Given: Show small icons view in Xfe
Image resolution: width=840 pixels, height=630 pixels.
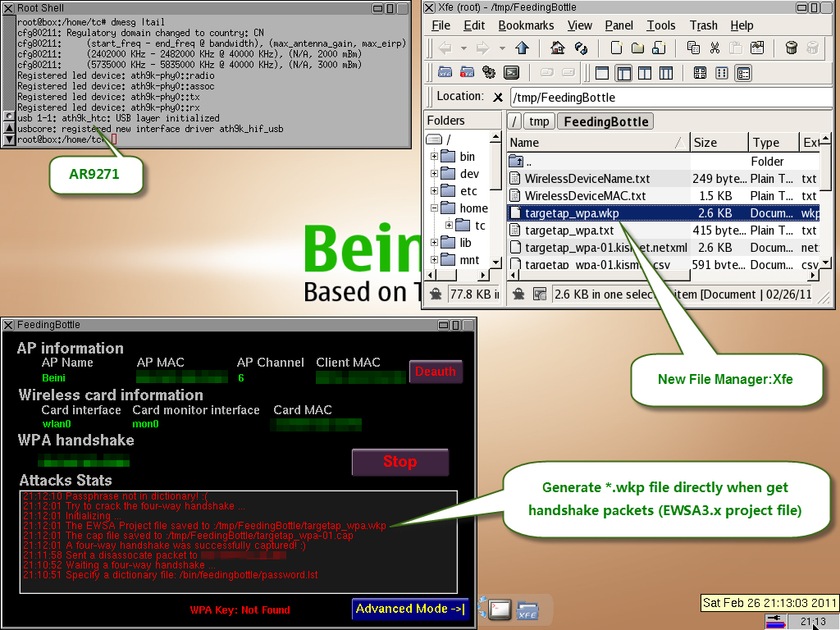Looking at the screenshot, I should (722, 73).
